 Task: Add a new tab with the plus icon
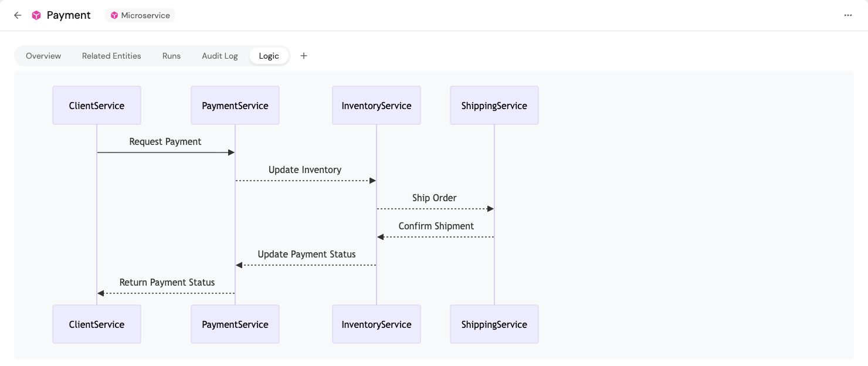click(x=304, y=56)
